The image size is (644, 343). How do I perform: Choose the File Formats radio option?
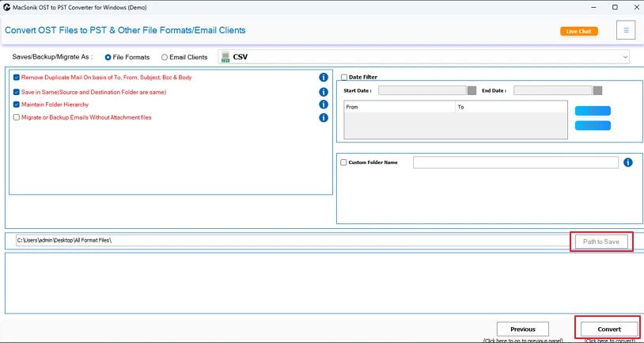[108, 57]
